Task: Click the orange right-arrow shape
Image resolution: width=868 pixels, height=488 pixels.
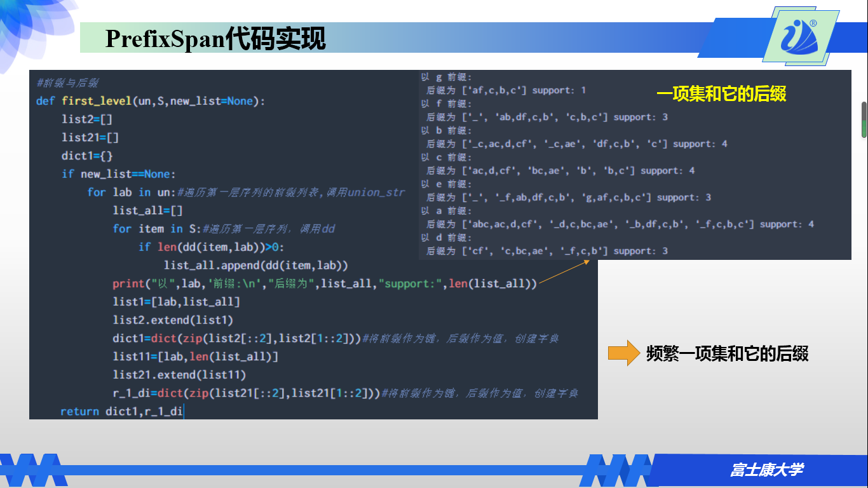Action: [624, 353]
